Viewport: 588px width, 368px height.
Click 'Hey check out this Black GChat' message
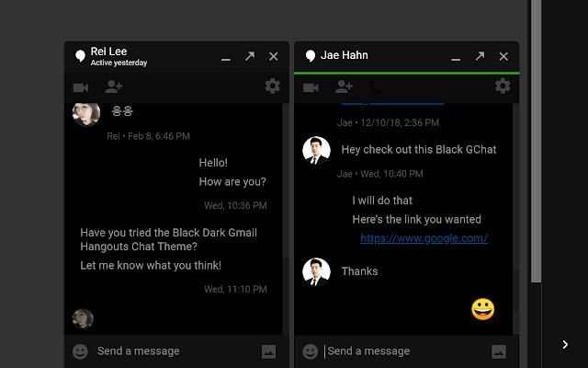click(x=419, y=149)
